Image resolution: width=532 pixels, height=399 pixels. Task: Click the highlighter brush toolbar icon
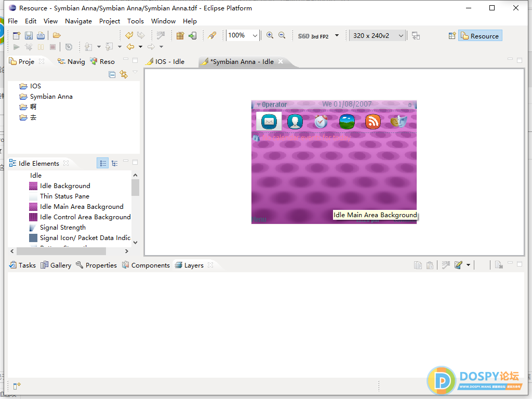tap(212, 35)
